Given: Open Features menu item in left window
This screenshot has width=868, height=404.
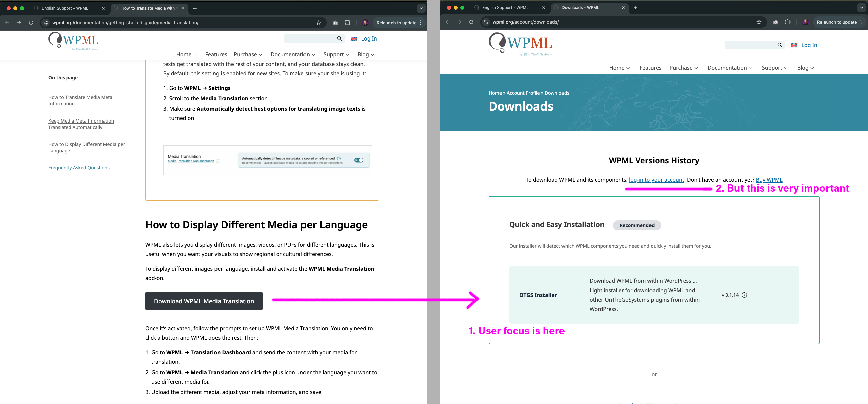Looking at the screenshot, I should click(x=216, y=54).
